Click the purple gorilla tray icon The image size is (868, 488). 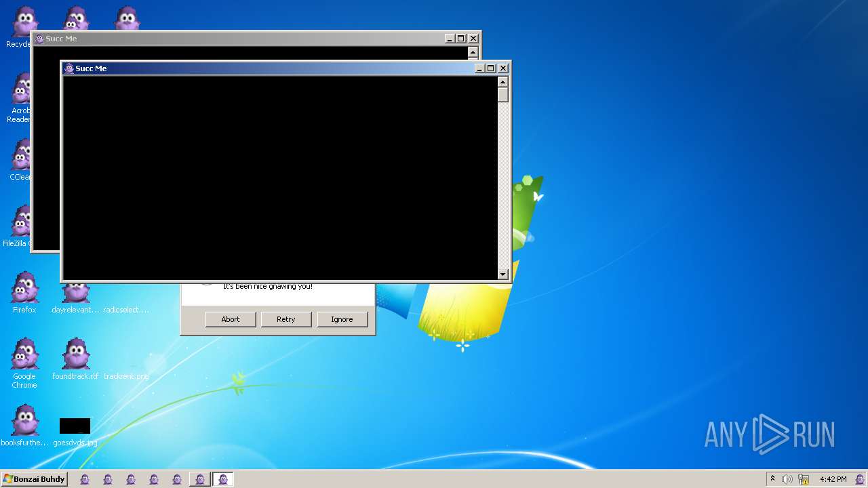[860, 479]
